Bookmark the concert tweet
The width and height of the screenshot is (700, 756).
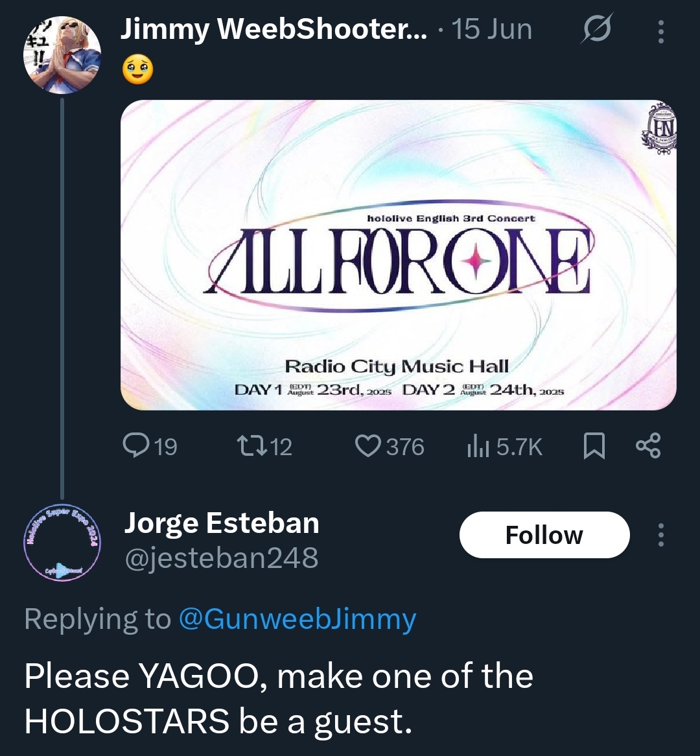tap(594, 446)
